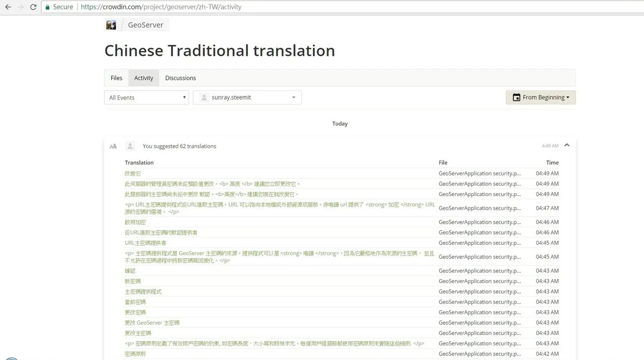Open translation starting '<p> 主密碼提供程式是 GeoServer'
Screen dimensions: 644x360
point(280,257)
